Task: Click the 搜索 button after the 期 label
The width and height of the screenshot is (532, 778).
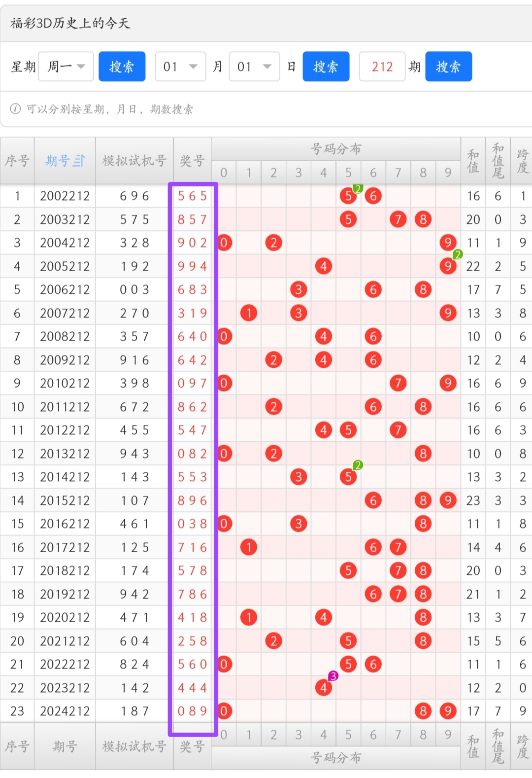Action: click(448, 67)
